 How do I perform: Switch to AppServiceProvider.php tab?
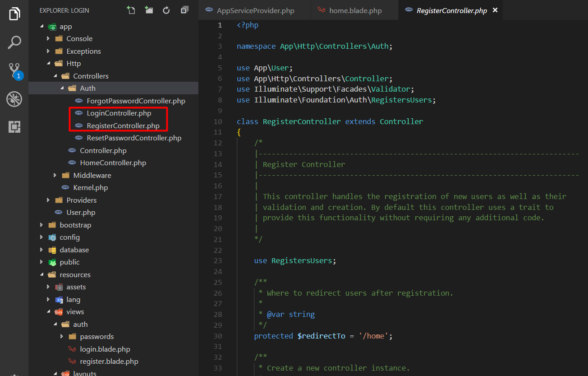(255, 10)
